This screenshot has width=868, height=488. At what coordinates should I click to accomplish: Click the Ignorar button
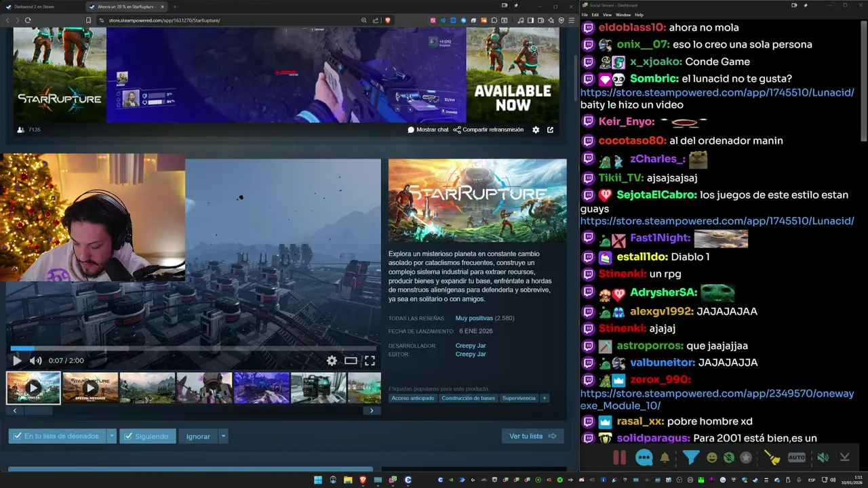click(198, 436)
